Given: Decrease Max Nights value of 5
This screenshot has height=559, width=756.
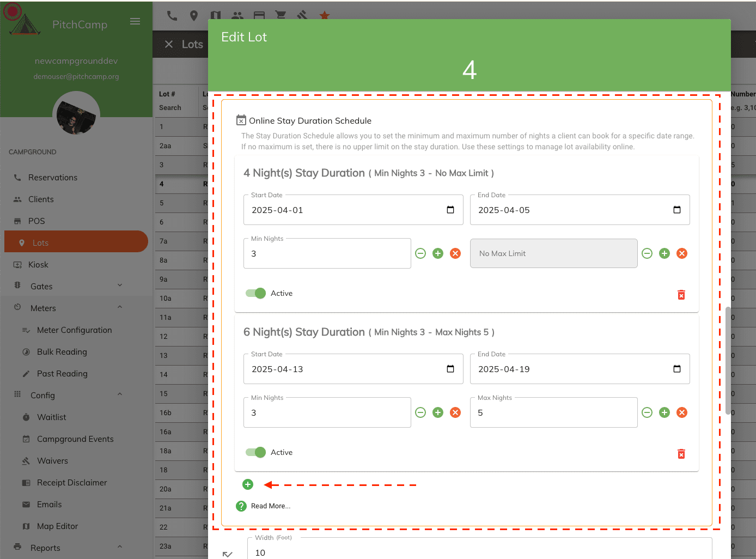Looking at the screenshot, I should 647,412.
